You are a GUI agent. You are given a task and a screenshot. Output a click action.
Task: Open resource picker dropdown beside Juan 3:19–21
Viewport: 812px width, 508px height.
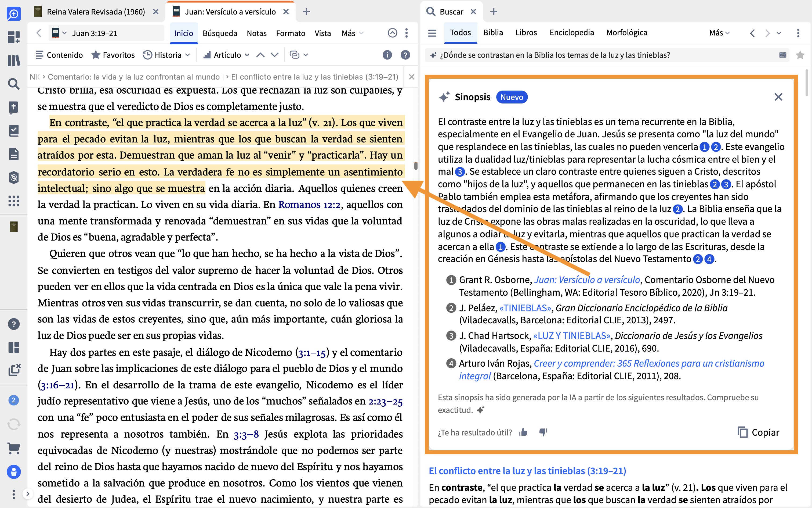pos(60,33)
